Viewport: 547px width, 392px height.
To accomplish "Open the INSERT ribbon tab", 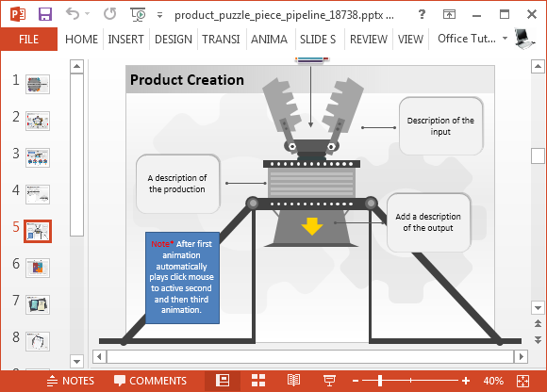I will pyautogui.click(x=125, y=39).
